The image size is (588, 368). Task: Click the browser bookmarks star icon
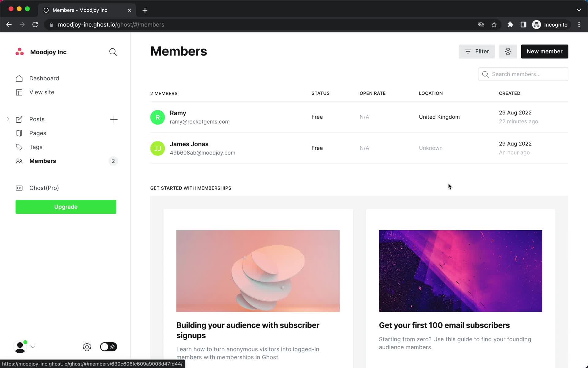[494, 25]
